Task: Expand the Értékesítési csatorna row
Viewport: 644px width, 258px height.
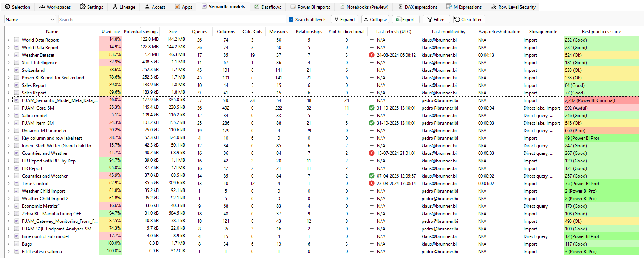Action: (x=8, y=251)
